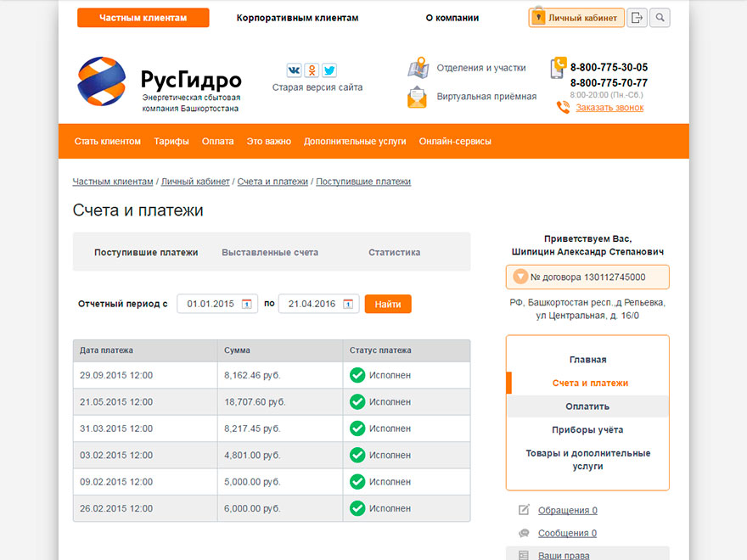
Task: Open the Онлайн-сервисы menu item
Action: 455,142
